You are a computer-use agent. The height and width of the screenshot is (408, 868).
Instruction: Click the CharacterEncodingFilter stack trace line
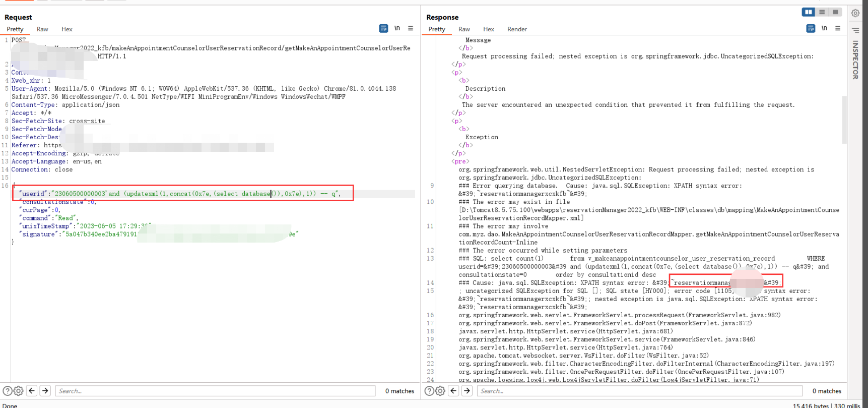pyautogui.click(x=646, y=364)
